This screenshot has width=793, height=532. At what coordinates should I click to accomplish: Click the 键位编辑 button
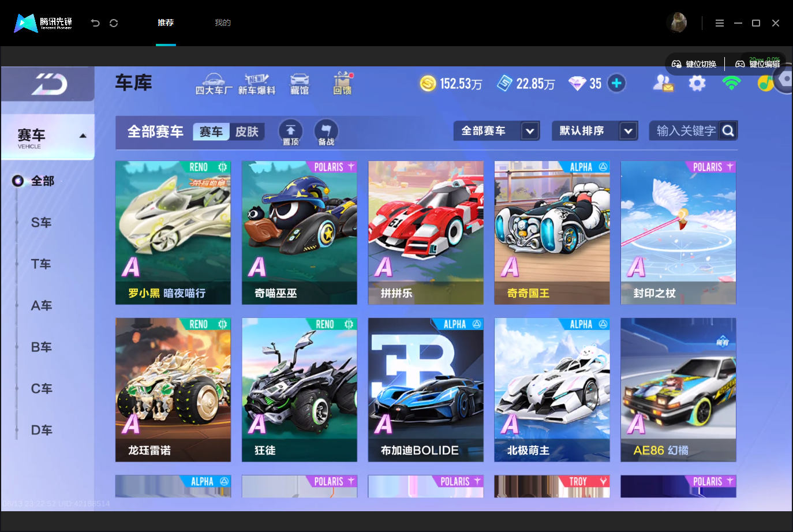(758, 64)
